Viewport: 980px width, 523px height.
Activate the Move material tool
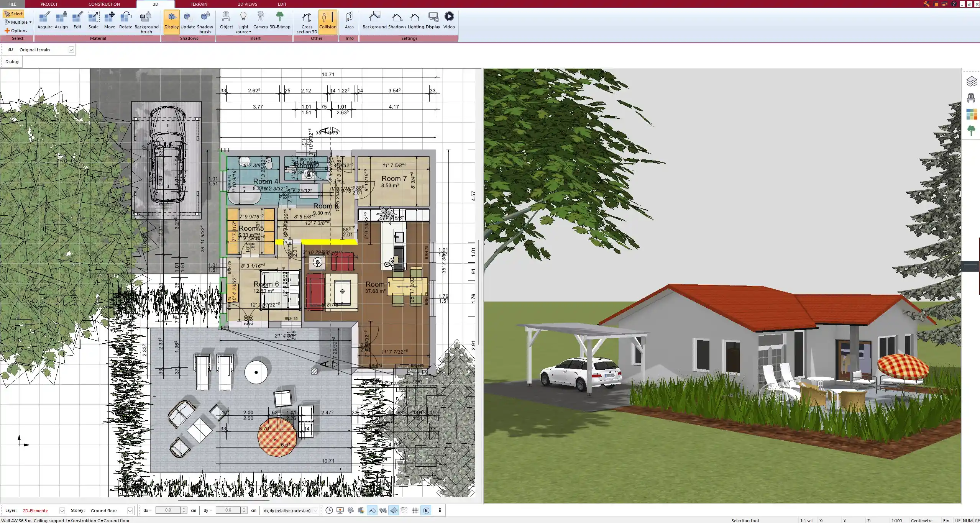coord(110,20)
